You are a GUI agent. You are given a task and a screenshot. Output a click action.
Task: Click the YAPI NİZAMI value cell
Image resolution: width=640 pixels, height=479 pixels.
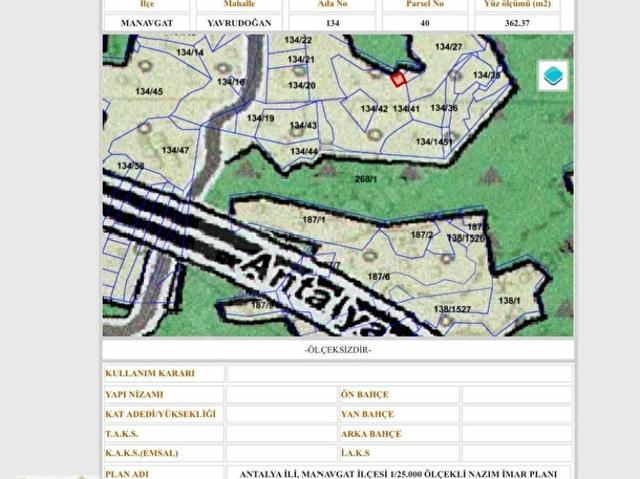tap(281, 395)
